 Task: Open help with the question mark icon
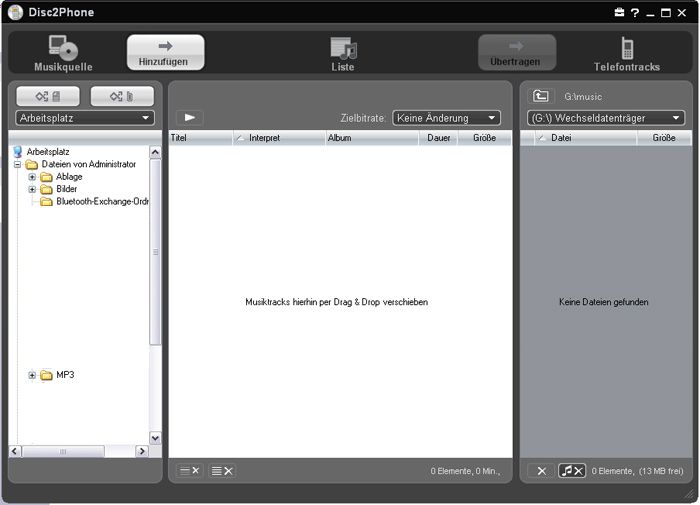635,13
